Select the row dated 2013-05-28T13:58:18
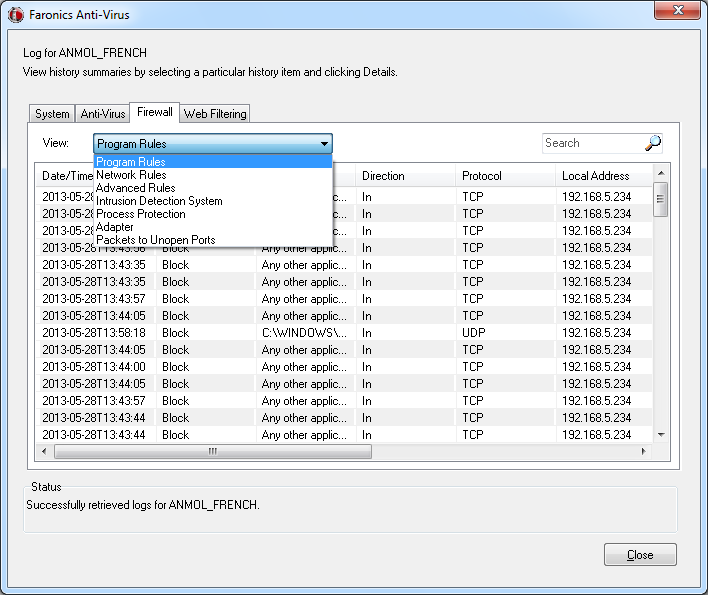 point(344,333)
